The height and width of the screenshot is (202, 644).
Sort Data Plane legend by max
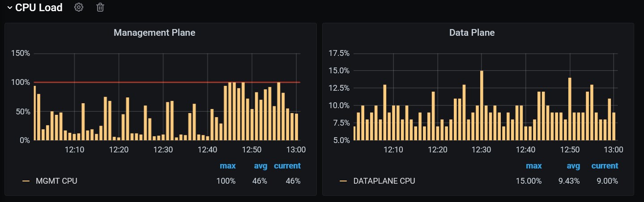click(533, 166)
